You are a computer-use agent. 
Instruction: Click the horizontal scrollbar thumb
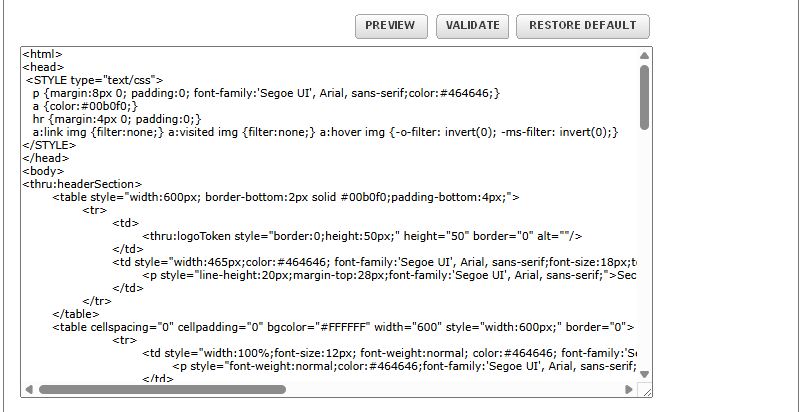pos(162,389)
